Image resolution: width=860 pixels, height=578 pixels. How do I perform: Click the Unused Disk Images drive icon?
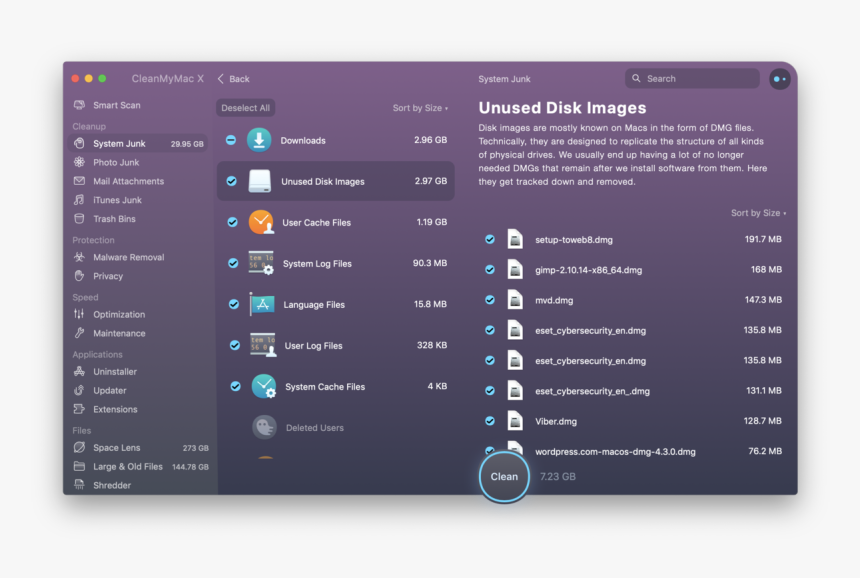[x=259, y=181]
